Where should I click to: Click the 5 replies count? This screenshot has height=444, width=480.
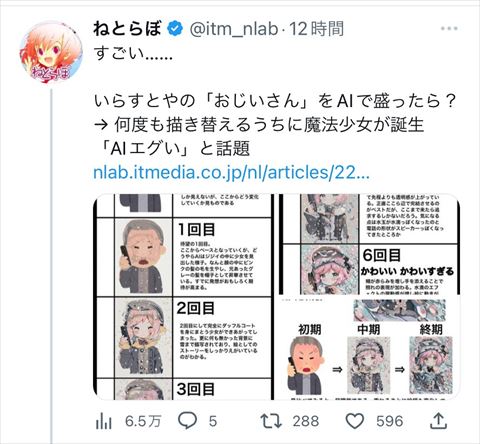[213, 421]
